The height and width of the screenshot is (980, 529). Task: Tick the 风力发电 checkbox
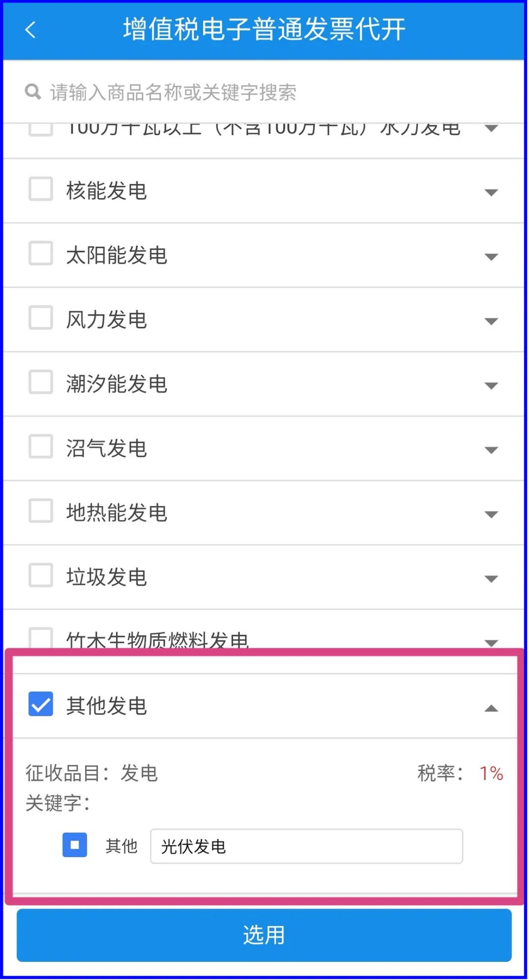pos(41,318)
